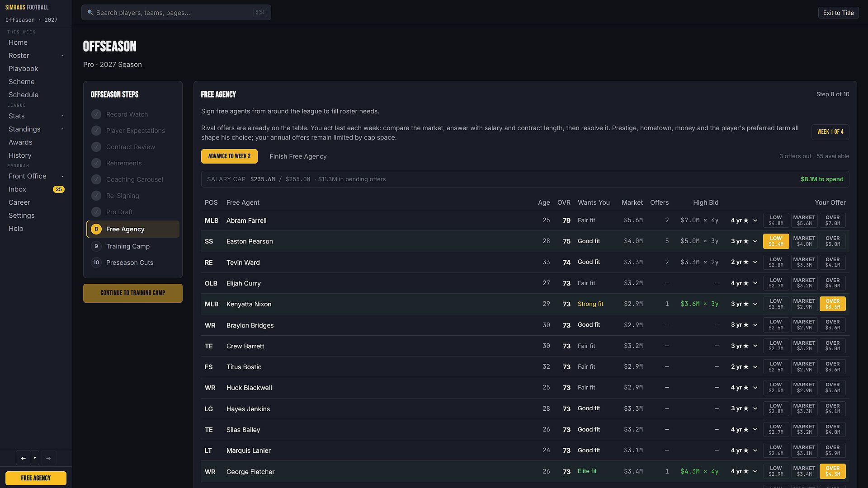Focus the search players, teams, pages field

click(176, 13)
